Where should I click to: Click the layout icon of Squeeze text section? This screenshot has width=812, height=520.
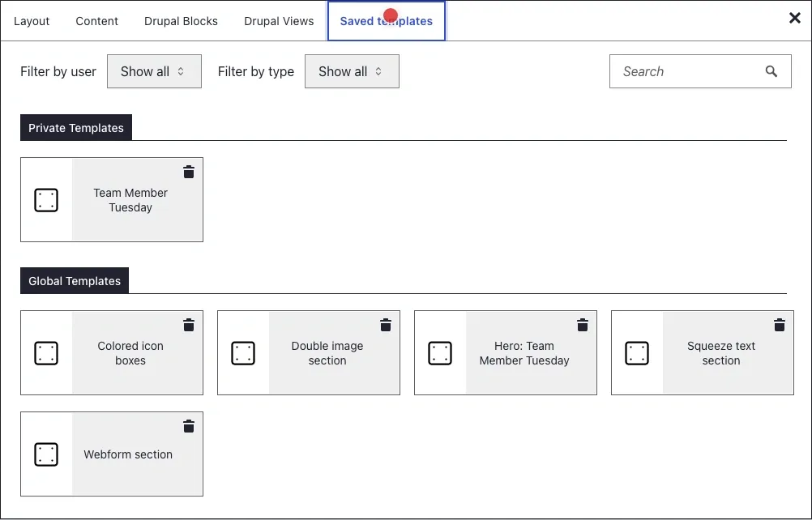click(x=636, y=353)
